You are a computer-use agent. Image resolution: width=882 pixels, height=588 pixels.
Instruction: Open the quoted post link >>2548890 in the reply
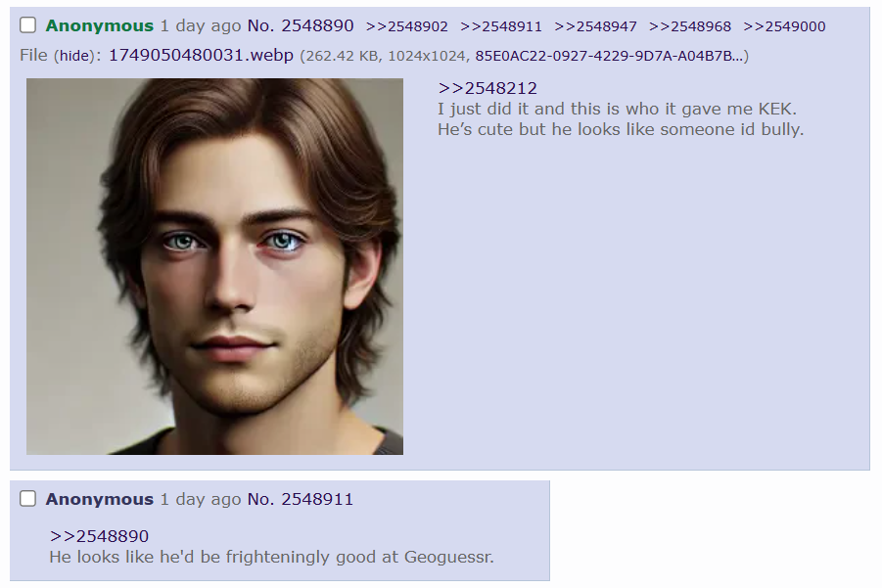pos(99,536)
